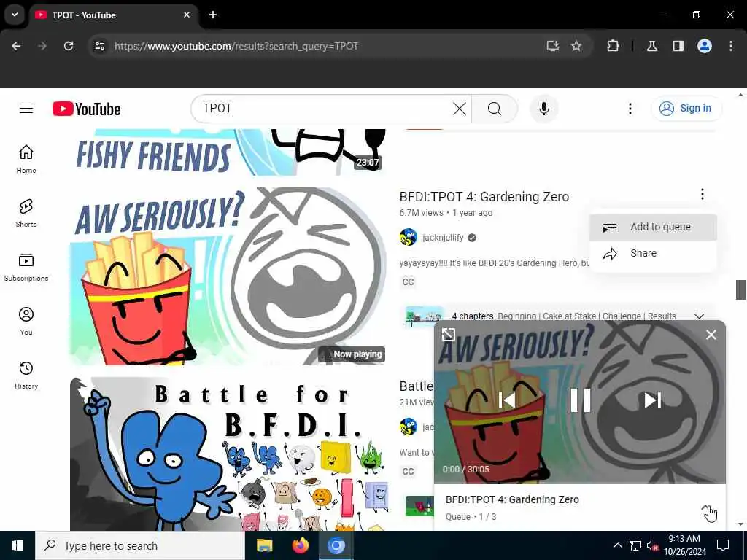Reload the YouTube page

tap(69, 46)
